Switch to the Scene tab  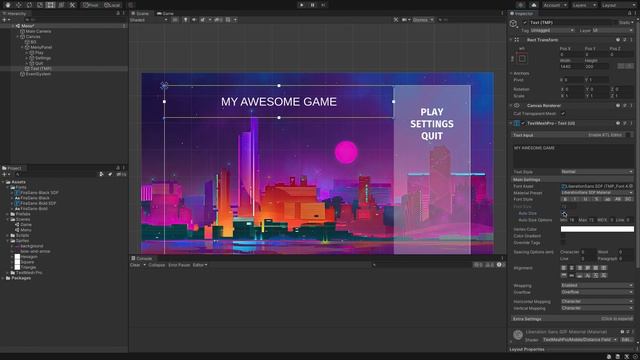pyautogui.click(x=140, y=13)
